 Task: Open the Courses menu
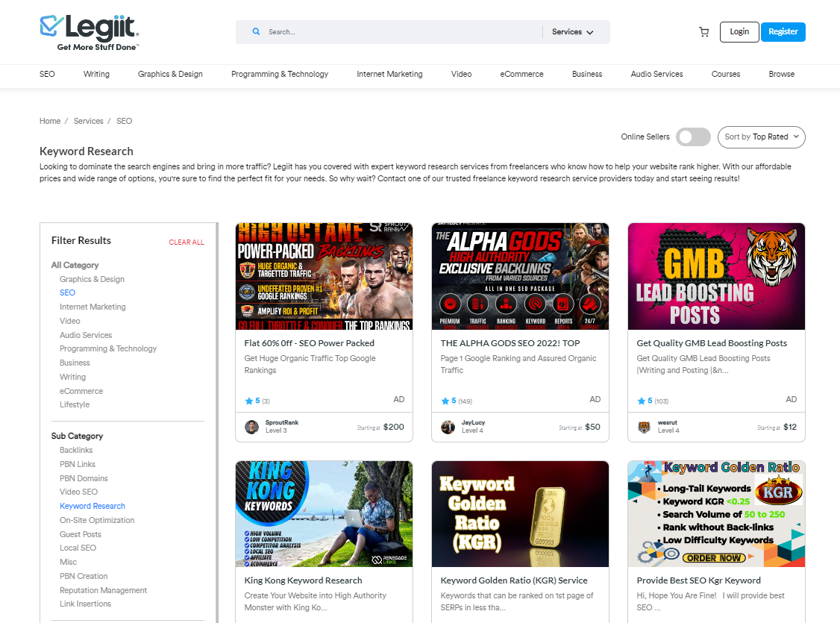[x=726, y=74]
